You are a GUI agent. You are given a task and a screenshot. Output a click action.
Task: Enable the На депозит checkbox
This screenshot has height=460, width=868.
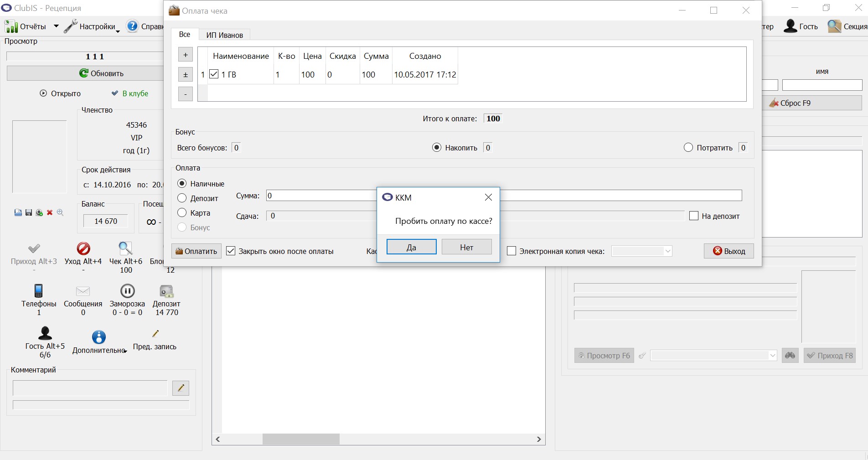(x=694, y=216)
